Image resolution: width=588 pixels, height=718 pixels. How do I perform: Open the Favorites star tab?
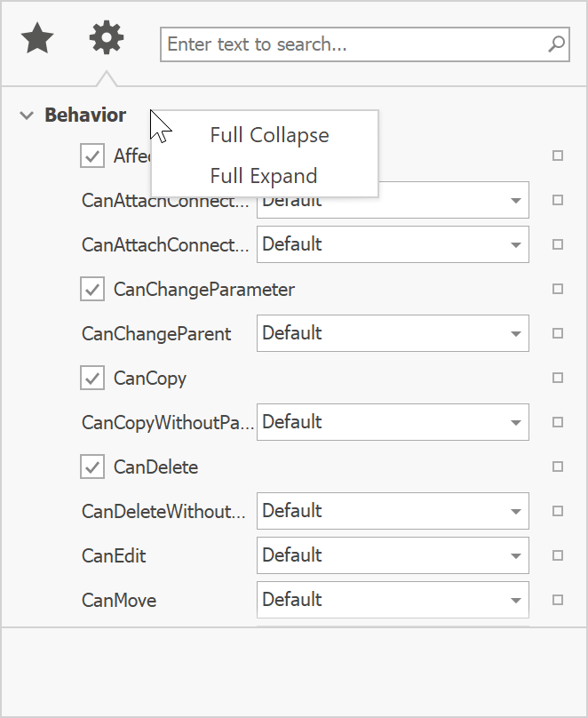click(37, 40)
